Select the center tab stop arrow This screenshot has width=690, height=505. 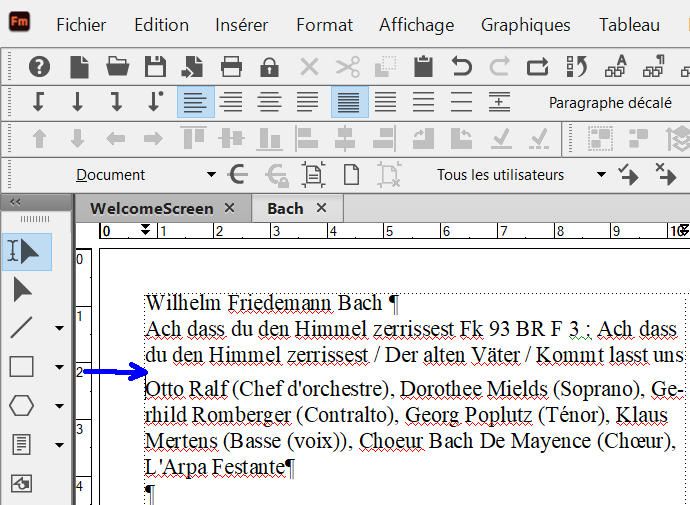77,102
